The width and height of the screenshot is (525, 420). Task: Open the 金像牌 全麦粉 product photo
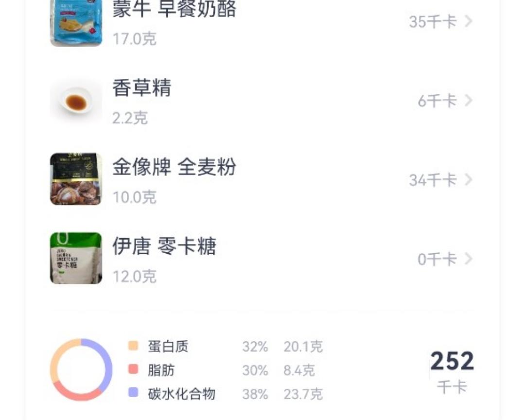pyautogui.click(x=76, y=179)
